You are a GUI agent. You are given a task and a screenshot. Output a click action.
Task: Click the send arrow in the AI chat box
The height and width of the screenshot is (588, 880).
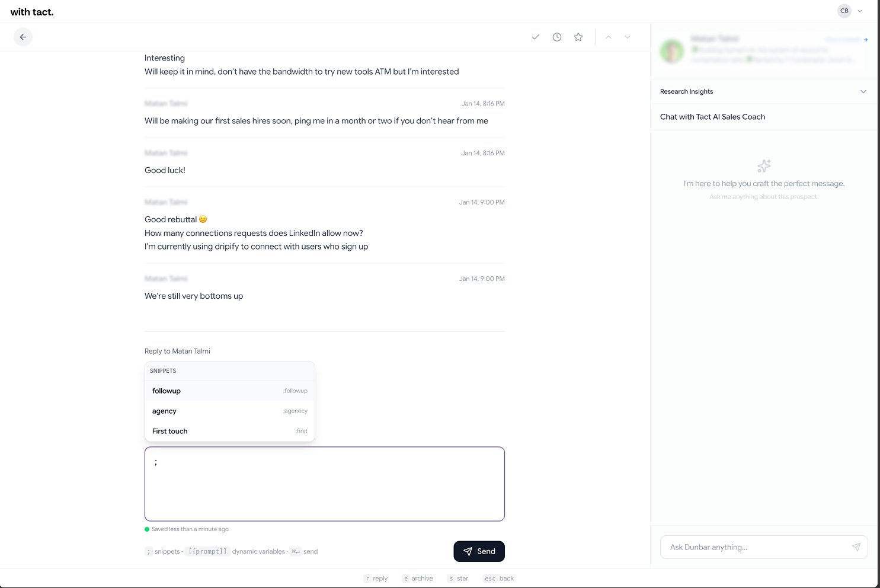tap(856, 547)
